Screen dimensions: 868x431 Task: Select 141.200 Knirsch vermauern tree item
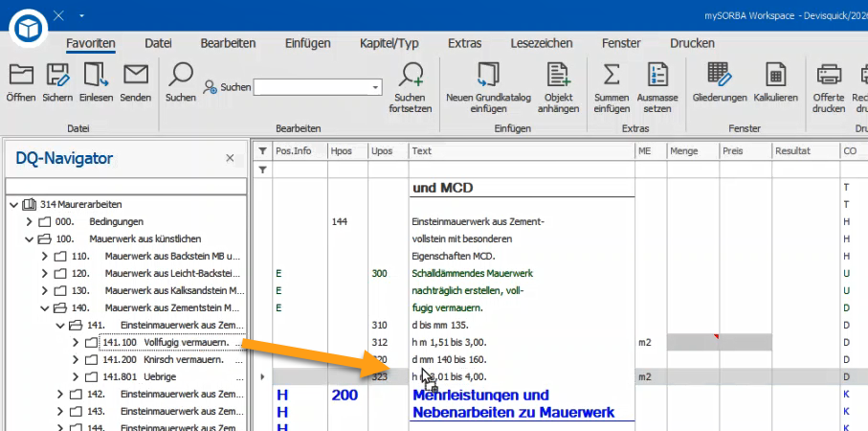(x=172, y=359)
